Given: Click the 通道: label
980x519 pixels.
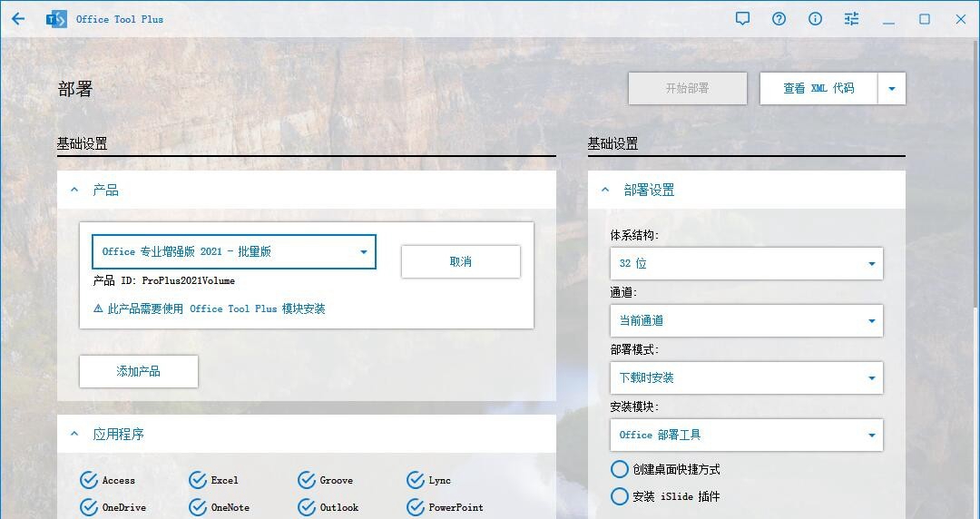Looking at the screenshot, I should 623,292.
